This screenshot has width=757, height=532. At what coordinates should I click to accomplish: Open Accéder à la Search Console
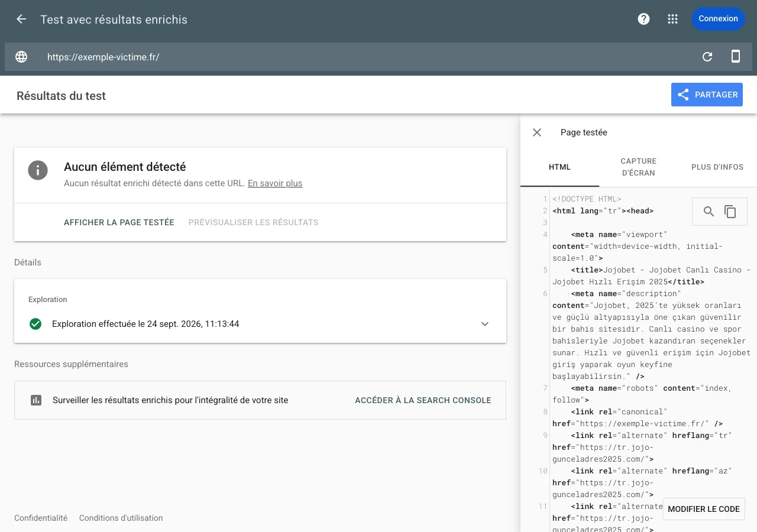click(423, 400)
